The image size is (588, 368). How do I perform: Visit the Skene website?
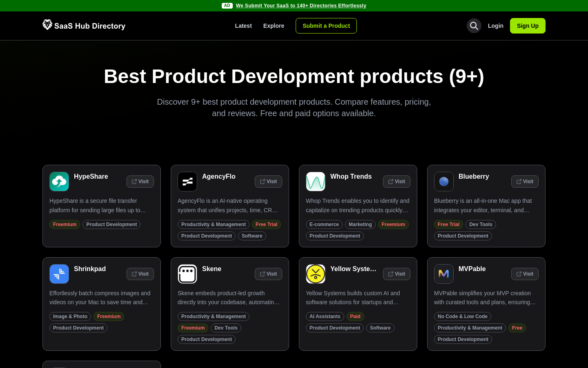click(268, 274)
